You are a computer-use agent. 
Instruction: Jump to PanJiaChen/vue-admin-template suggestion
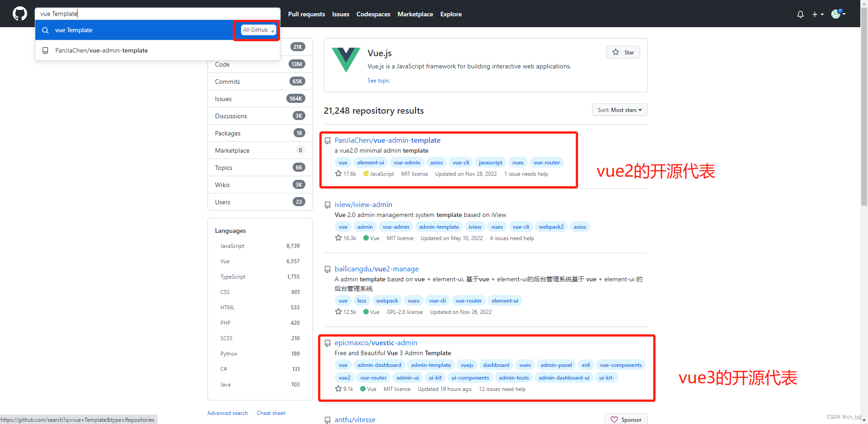pos(158,50)
